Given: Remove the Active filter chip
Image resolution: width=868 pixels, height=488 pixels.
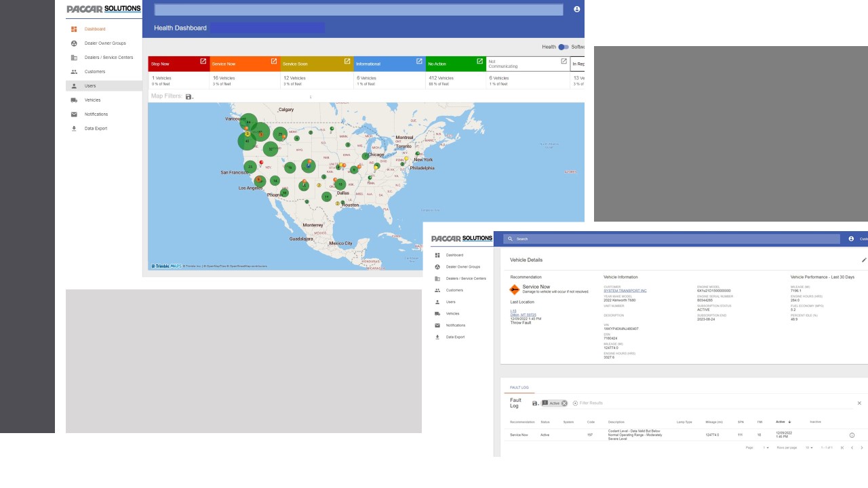Looking at the screenshot, I should point(564,403).
